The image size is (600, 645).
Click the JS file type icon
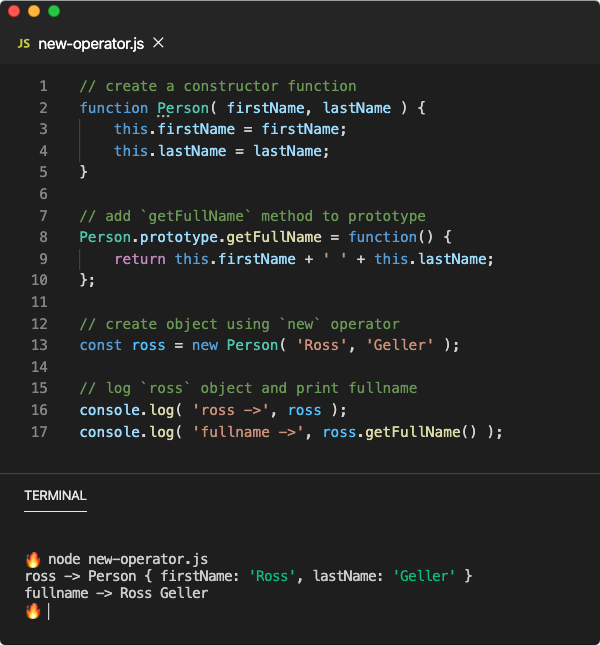pos(24,44)
